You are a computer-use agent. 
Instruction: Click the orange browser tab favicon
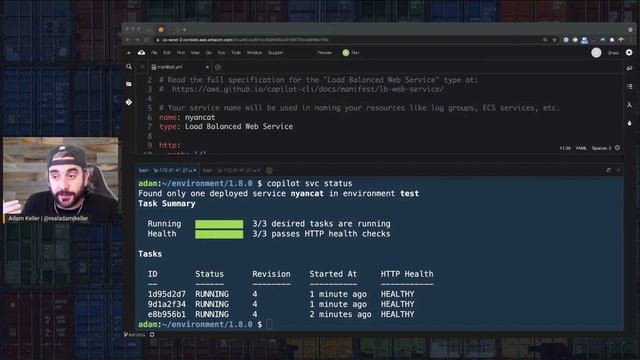coord(161,29)
